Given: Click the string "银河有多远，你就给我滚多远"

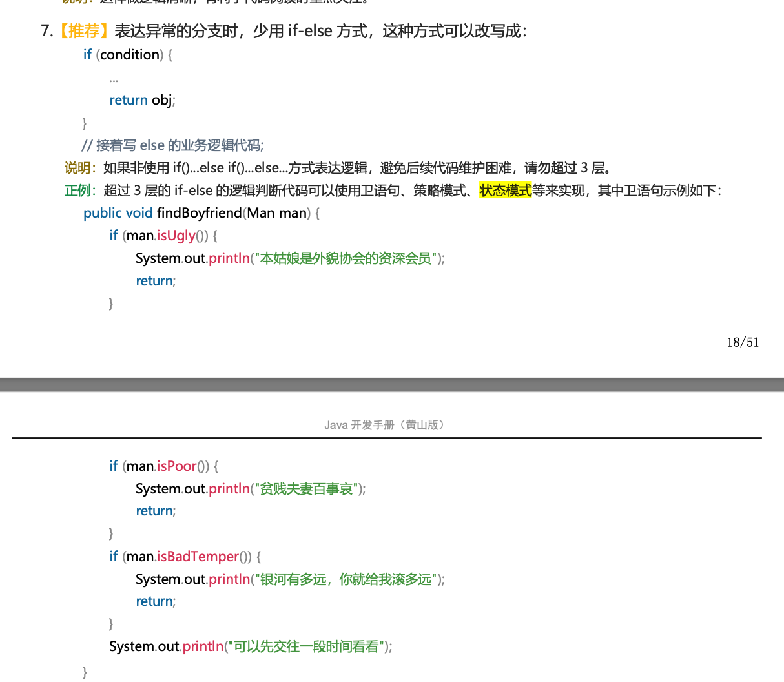Looking at the screenshot, I should [x=346, y=579].
